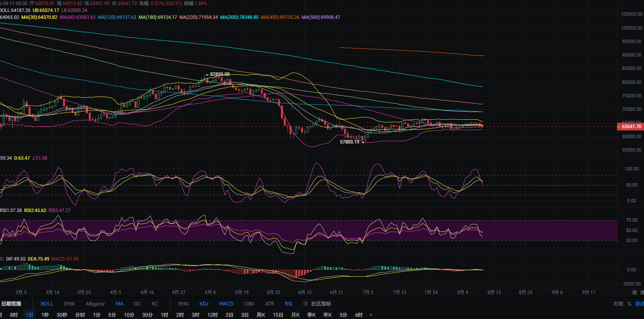The width and height of the screenshot is (644, 319).
Task: Toggle 自动 auto scale
Action: pos(640,304)
